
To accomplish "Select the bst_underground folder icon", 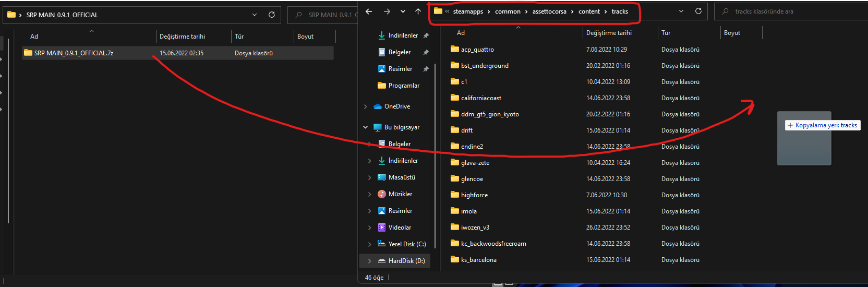I will 455,65.
